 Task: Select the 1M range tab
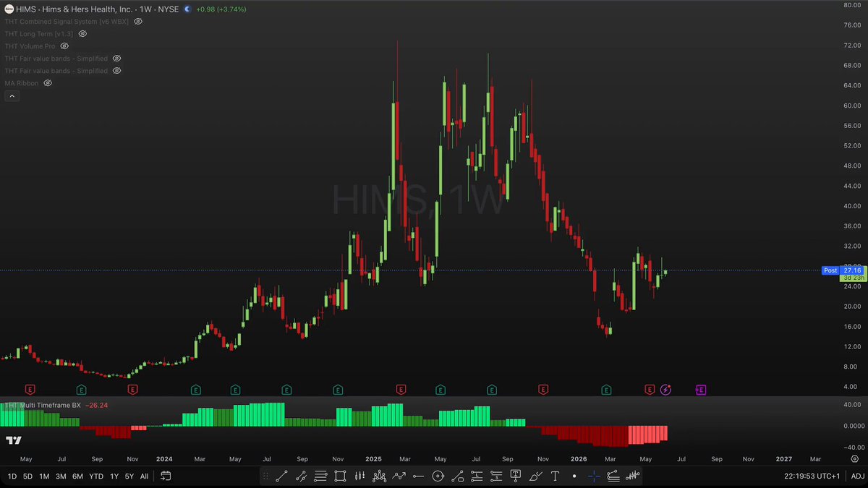(44, 476)
